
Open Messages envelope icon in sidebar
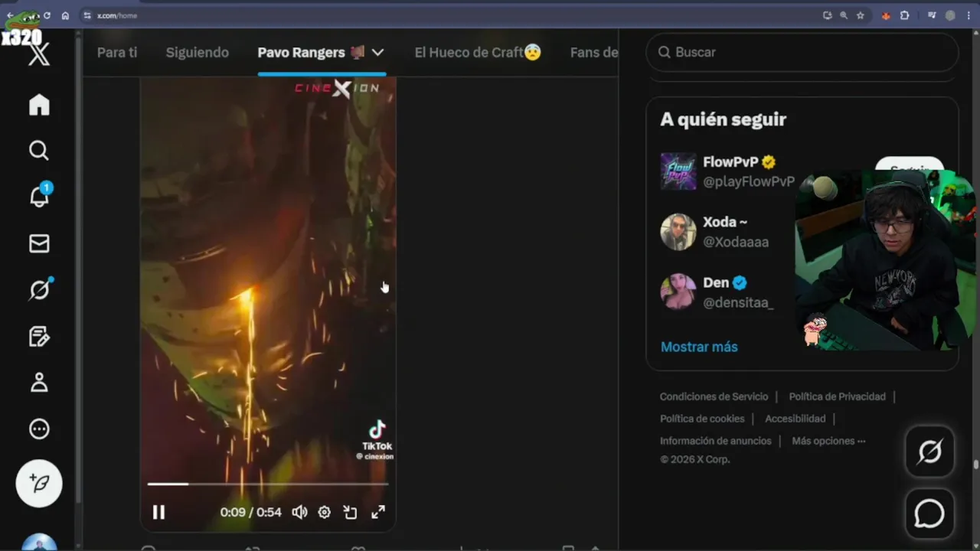(x=39, y=243)
